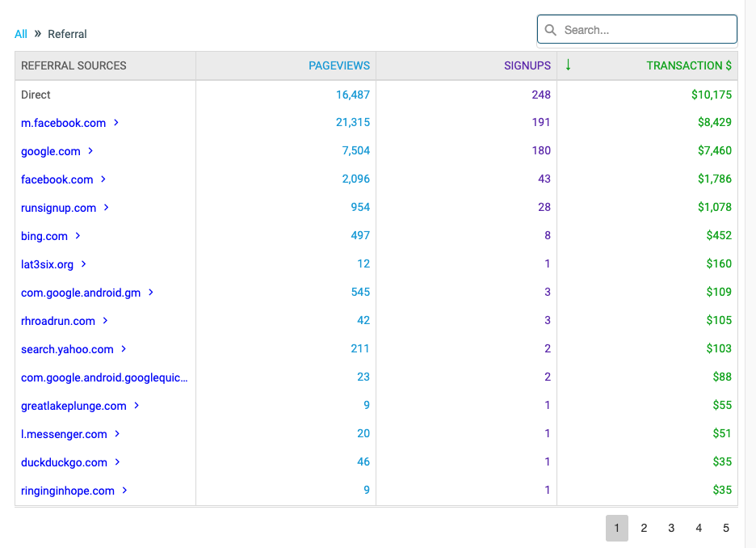
Task: Click the search magnifier icon
Action: (550, 30)
